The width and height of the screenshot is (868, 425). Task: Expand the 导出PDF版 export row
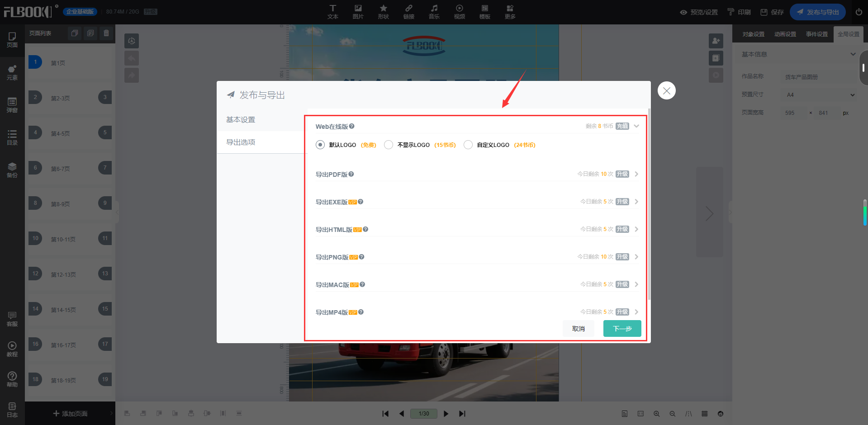[x=636, y=174]
